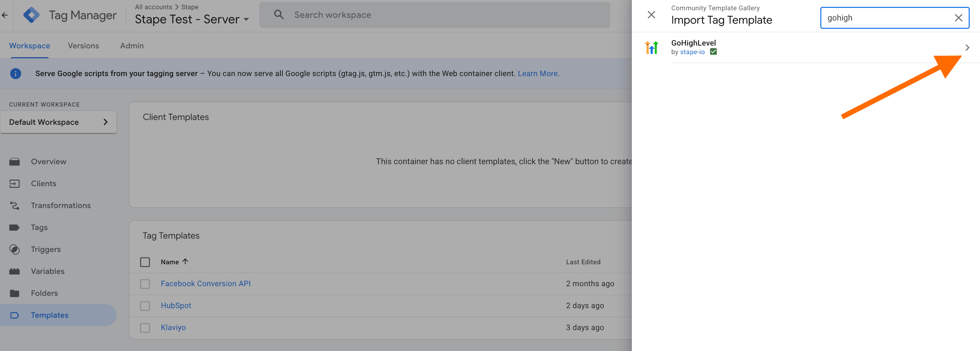Open GoHighLevel template details chevron
980x351 pixels.
click(967, 48)
